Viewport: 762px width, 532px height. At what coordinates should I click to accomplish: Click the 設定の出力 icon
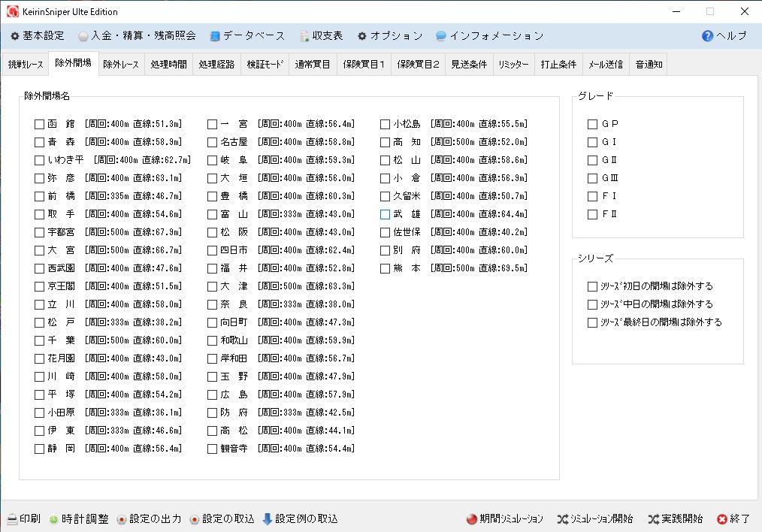tap(122, 519)
